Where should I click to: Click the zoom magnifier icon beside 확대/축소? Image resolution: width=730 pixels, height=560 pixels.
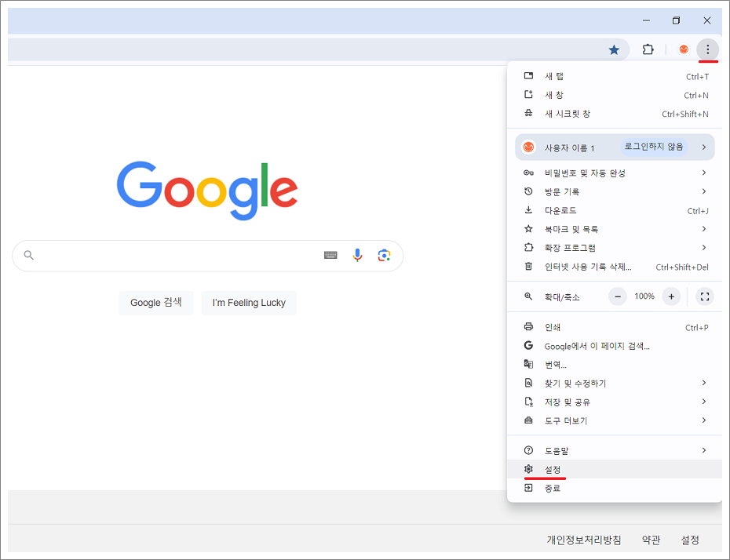coord(528,296)
